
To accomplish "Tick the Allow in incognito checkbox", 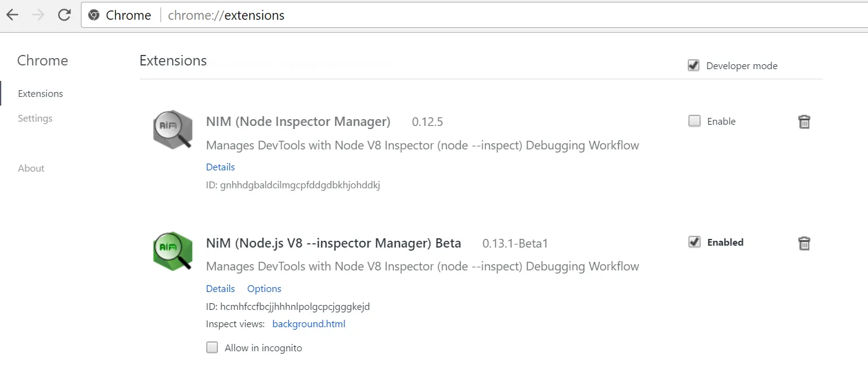I will tap(212, 348).
